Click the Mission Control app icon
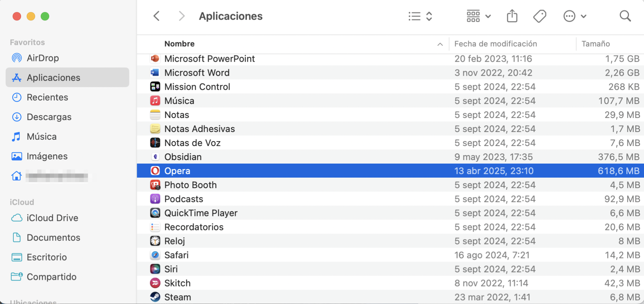Screen dimensions: 644x304 [x=155, y=87]
